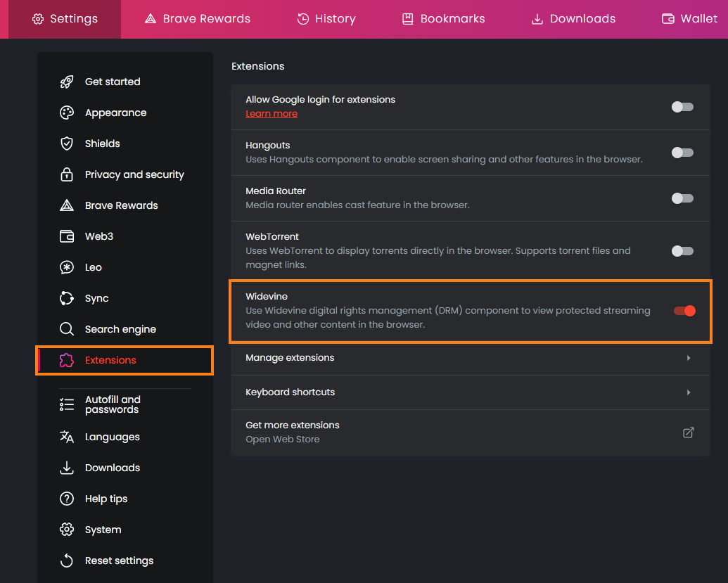
Task: Click the Sync circular arrows icon
Action: coord(67,298)
